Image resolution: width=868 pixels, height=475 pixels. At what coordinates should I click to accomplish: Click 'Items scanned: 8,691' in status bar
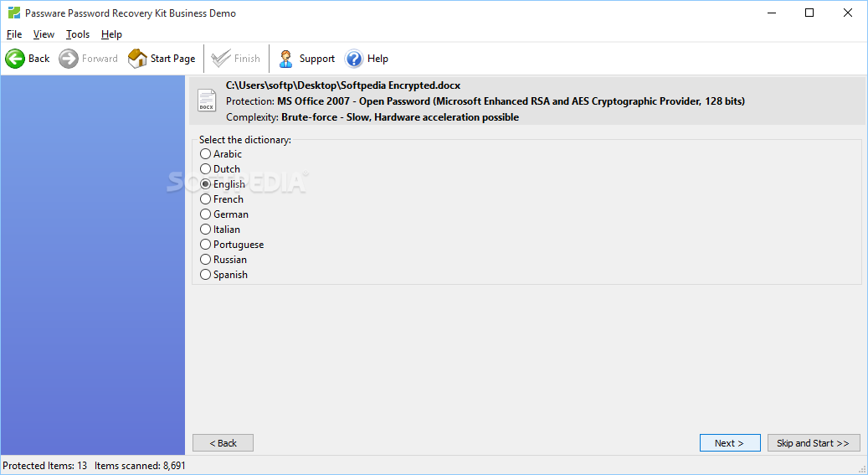tap(140, 466)
